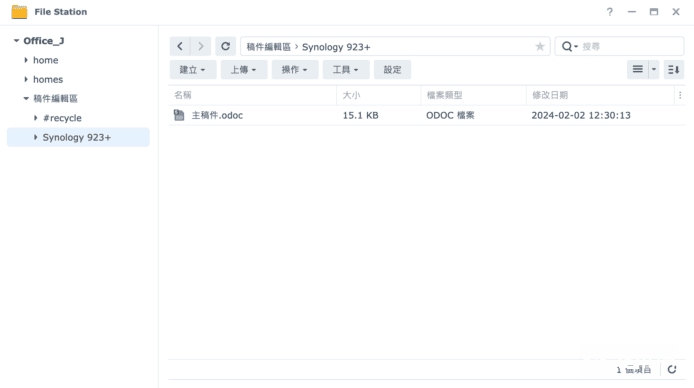Click the 主稿件.odoc file icon
This screenshot has height=388, width=694.
[x=179, y=115]
